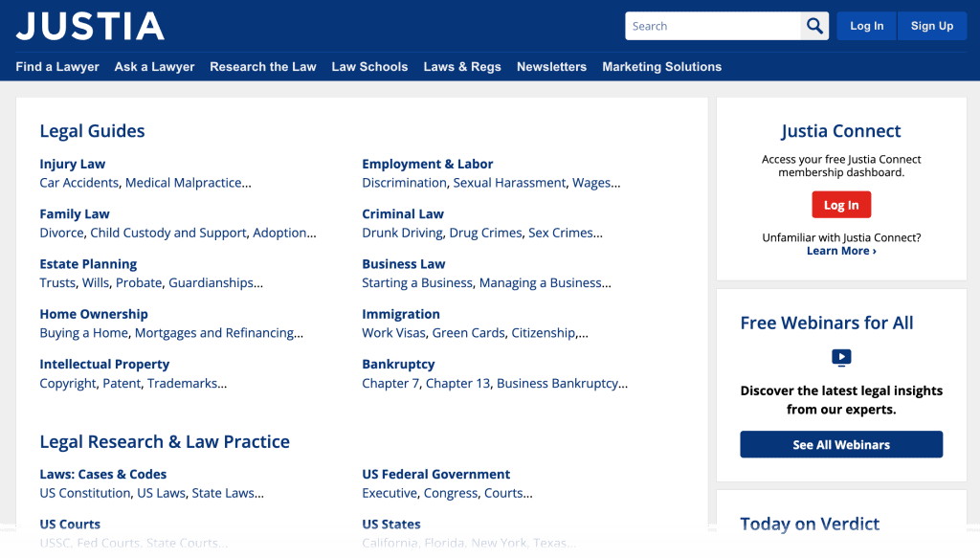Open the Criminal Law guide
980x558 pixels.
403,213
